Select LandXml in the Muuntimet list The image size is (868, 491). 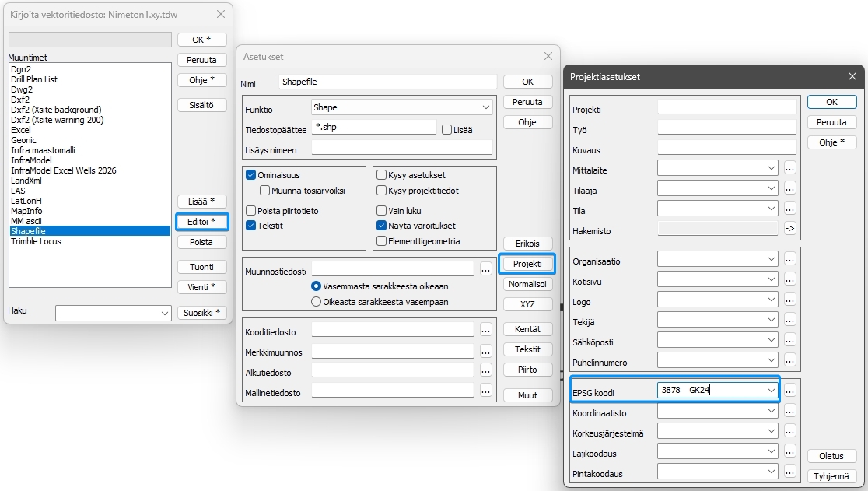[x=26, y=181]
